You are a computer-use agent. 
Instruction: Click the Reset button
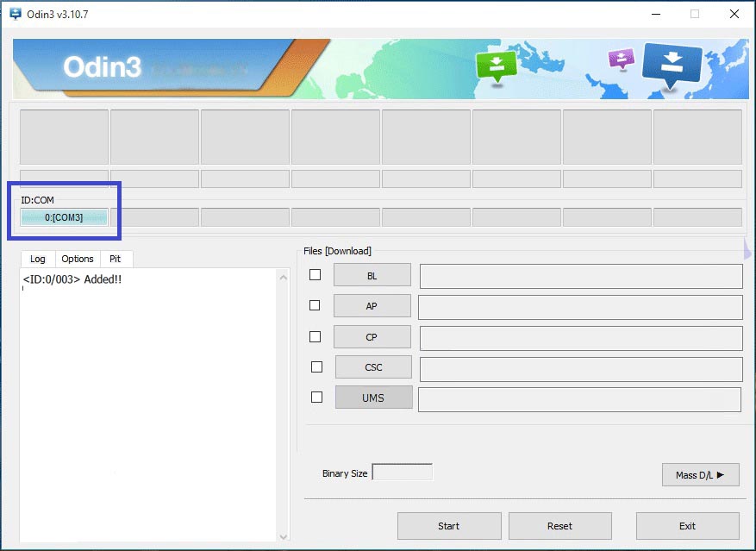pos(559,526)
